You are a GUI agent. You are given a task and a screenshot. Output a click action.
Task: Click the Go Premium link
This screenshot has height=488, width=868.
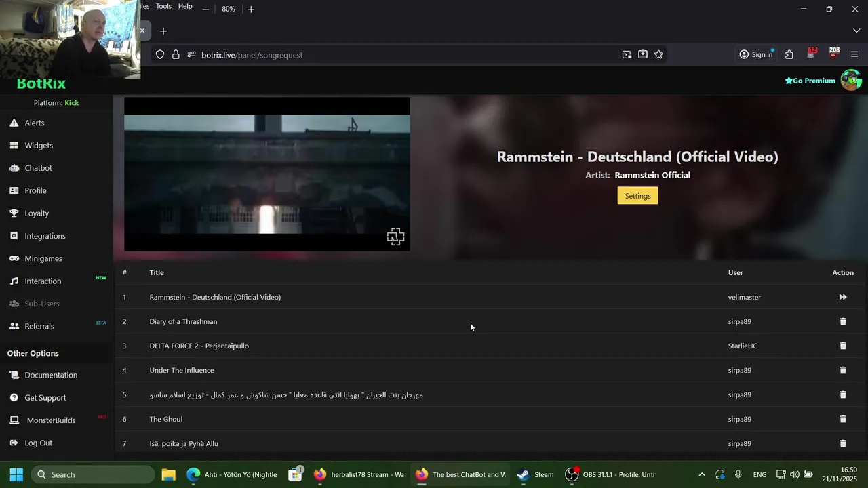[x=810, y=81]
